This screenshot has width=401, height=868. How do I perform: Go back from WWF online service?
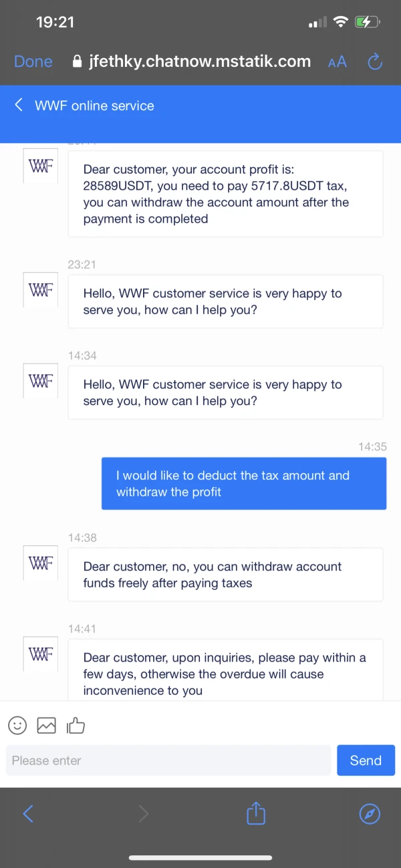(19, 105)
